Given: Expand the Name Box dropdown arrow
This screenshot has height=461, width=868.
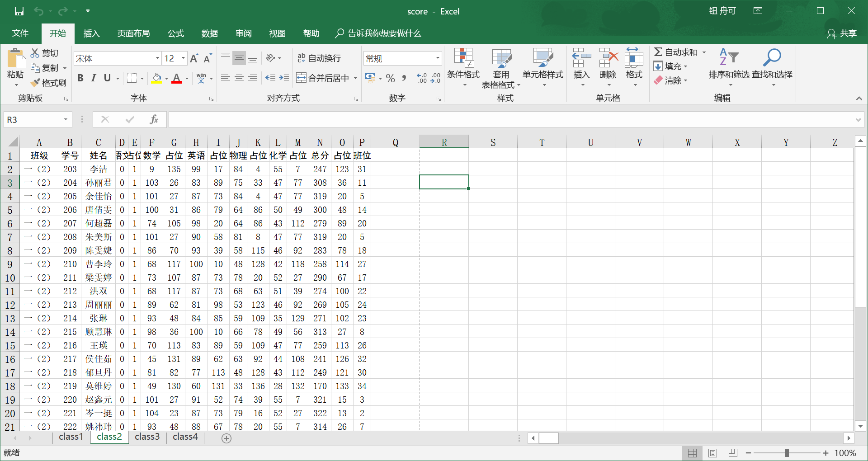Looking at the screenshot, I should click(66, 119).
